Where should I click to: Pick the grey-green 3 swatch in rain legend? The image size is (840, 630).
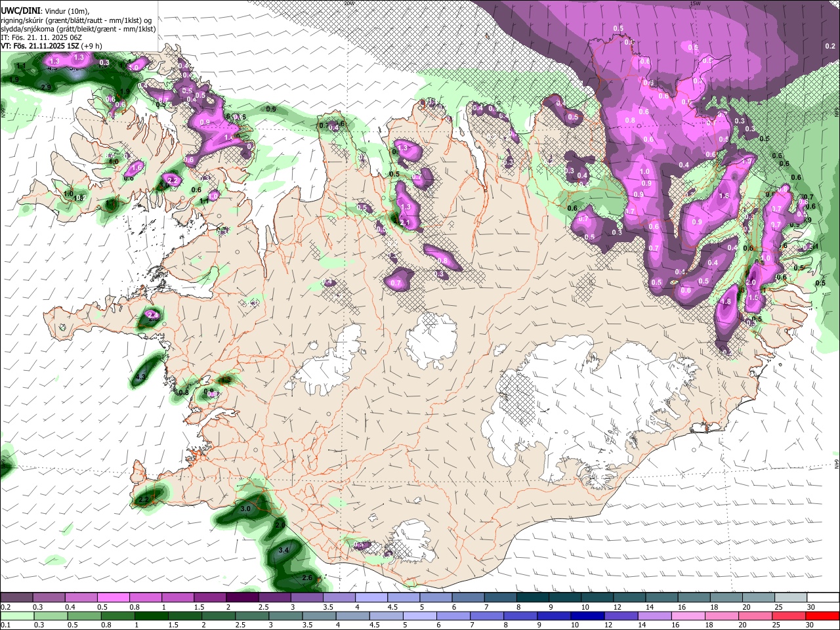click(x=285, y=616)
